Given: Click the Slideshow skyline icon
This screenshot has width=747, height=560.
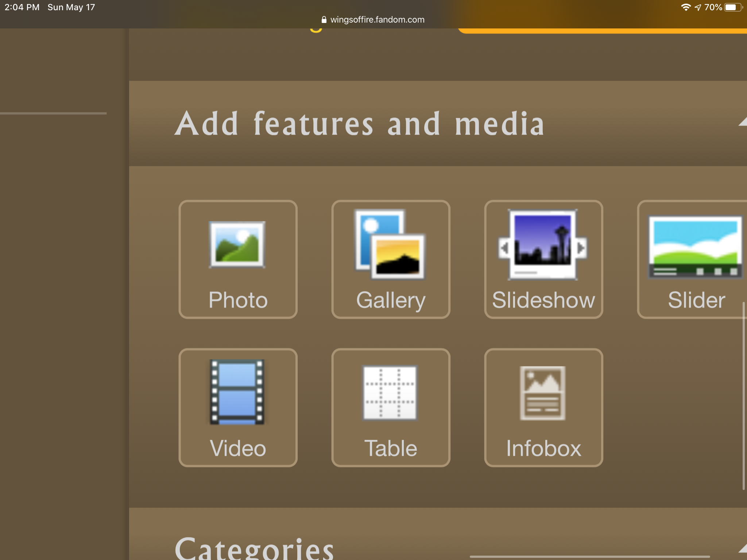Looking at the screenshot, I should click(543, 245).
